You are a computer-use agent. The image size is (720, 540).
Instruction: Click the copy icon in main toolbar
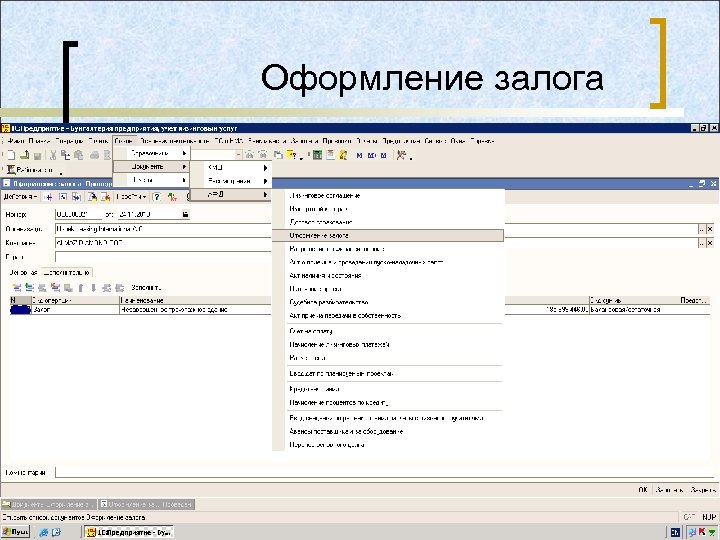(66, 155)
